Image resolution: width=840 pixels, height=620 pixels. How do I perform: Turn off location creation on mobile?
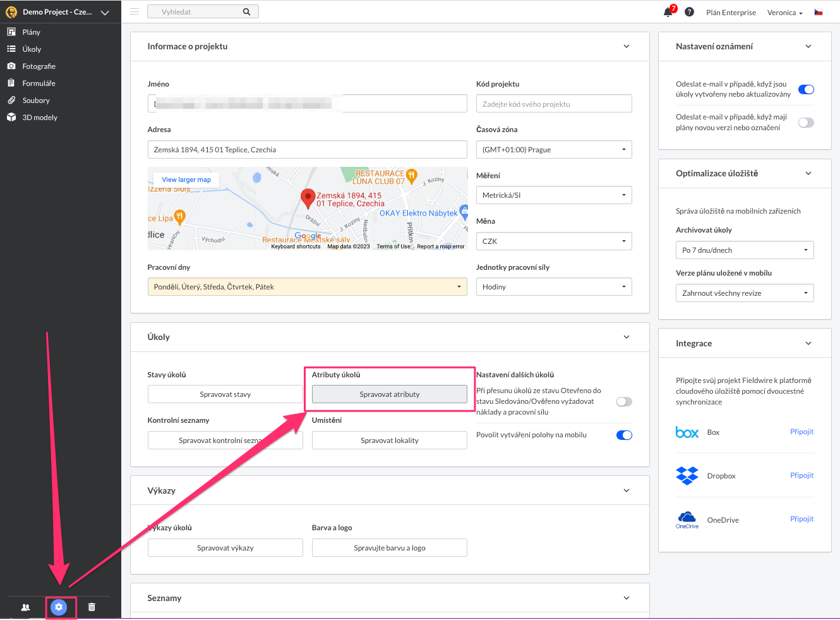click(x=624, y=435)
